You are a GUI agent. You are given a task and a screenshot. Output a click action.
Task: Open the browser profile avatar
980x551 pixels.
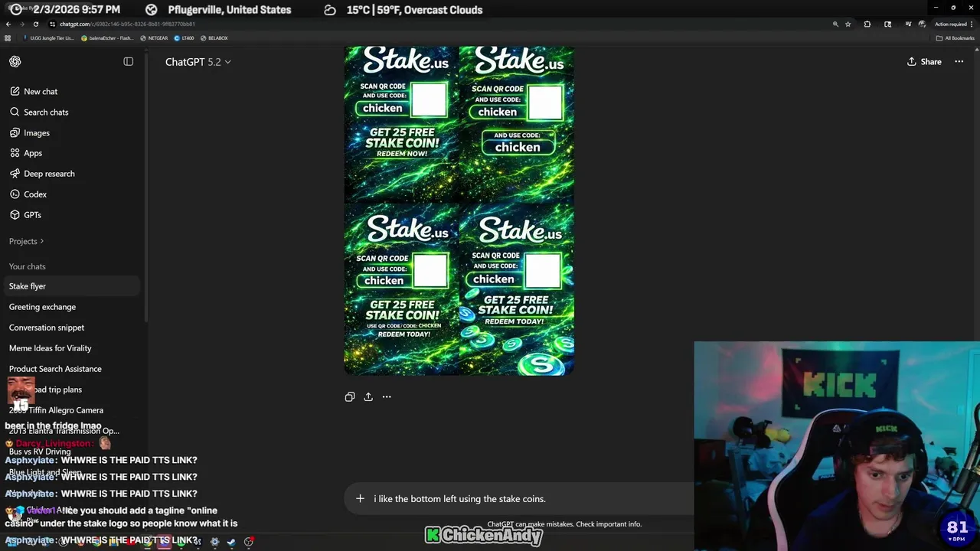click(x=923, y=24)
